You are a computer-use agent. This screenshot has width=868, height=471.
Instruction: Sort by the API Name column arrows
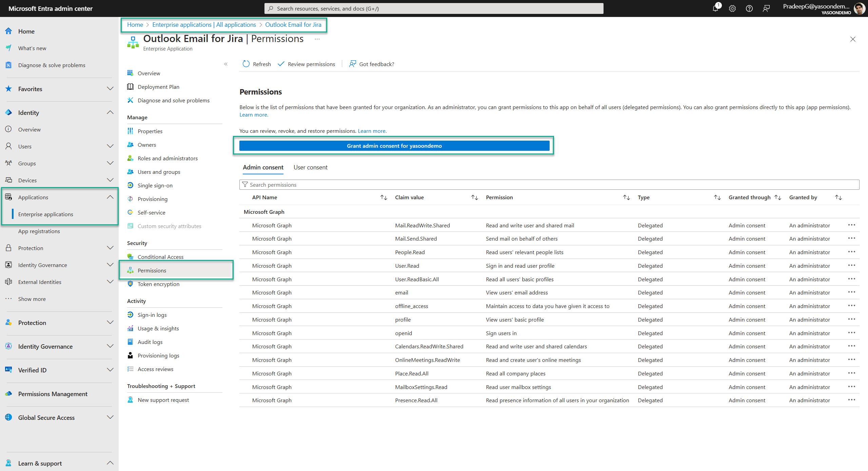point(383,197)
